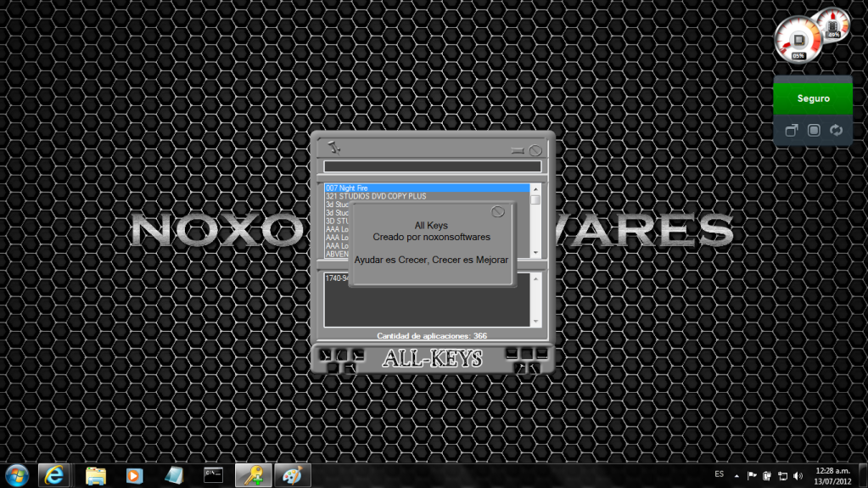Screen dimensions: 868x488
Task: Click the refresh icon in security gadget
Action: (x=836, y=130)
